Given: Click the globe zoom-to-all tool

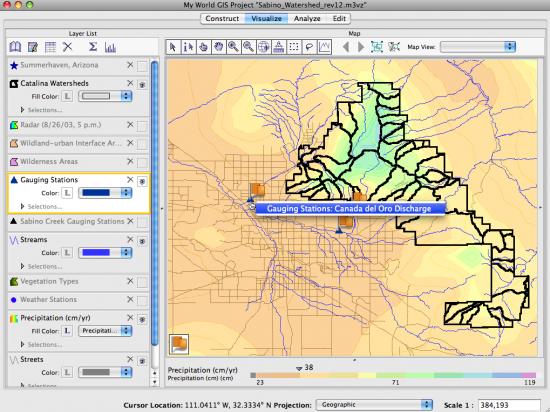Looking at the screenshot, I should click(264, 47).
